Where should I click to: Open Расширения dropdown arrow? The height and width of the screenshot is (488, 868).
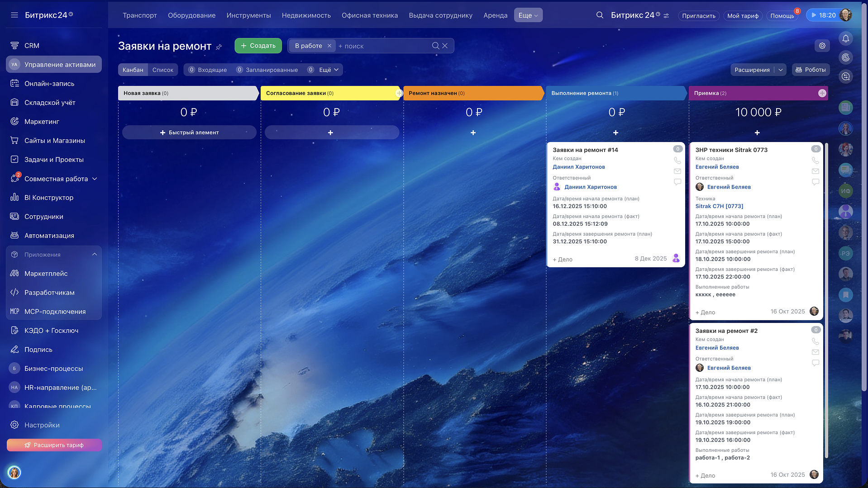(781, 70)
